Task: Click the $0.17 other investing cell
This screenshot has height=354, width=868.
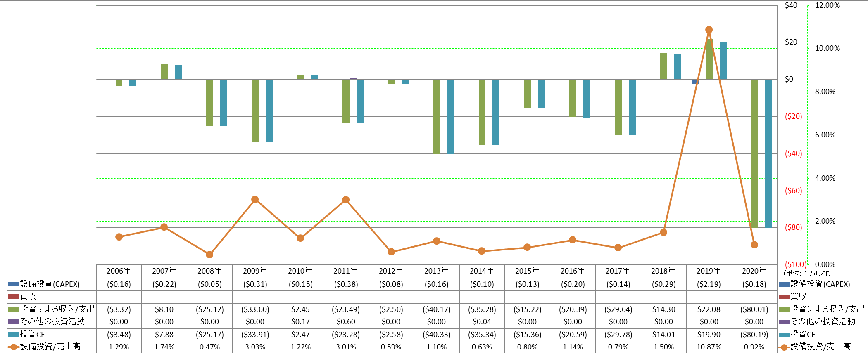Action: [x=300, y=322]
